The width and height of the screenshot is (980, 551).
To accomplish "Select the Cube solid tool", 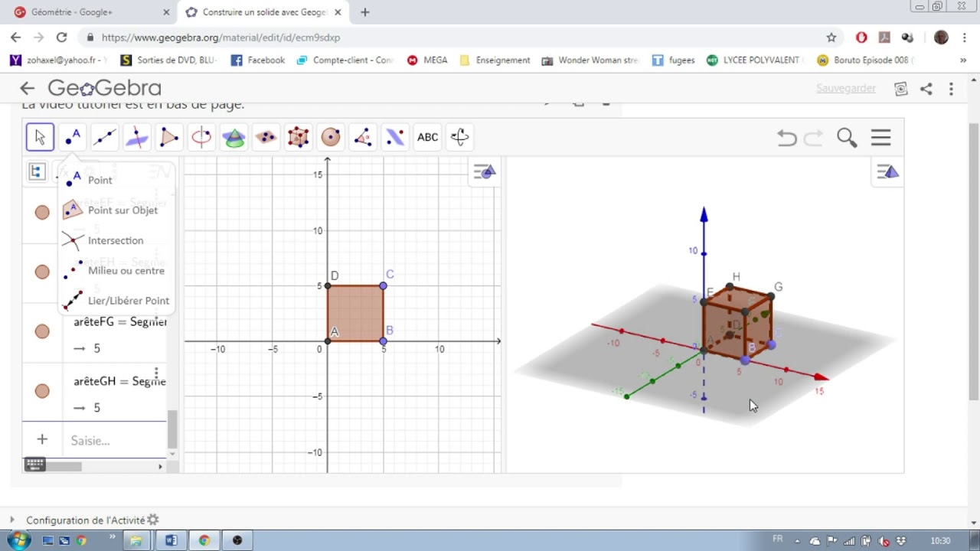I will [298, 138].
